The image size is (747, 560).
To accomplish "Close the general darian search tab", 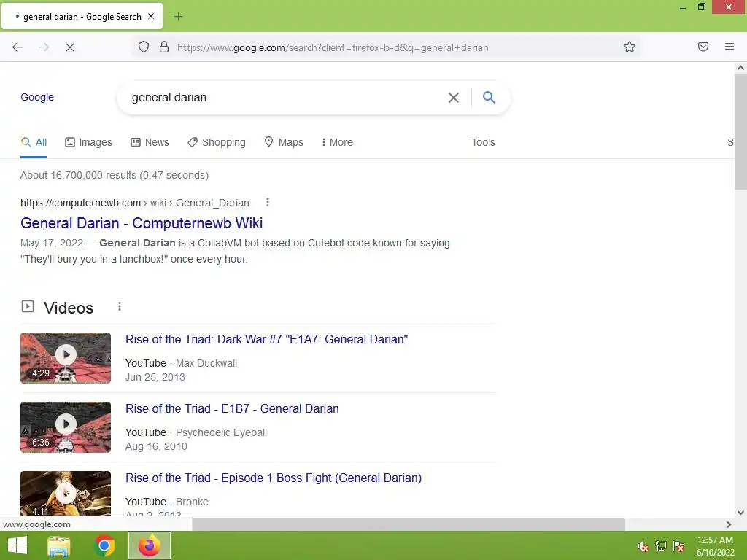I will pos(151,16).
